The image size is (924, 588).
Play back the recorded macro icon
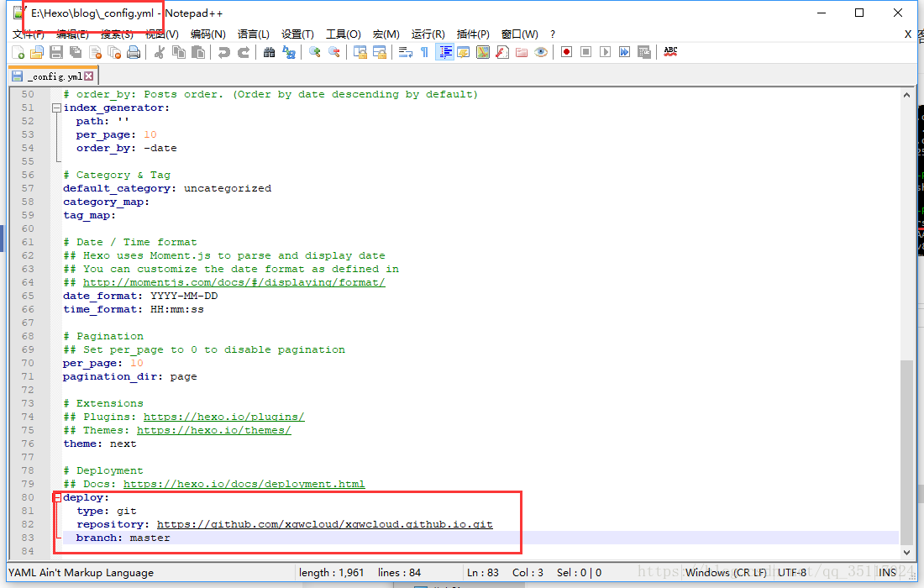(x=605, y=52)
